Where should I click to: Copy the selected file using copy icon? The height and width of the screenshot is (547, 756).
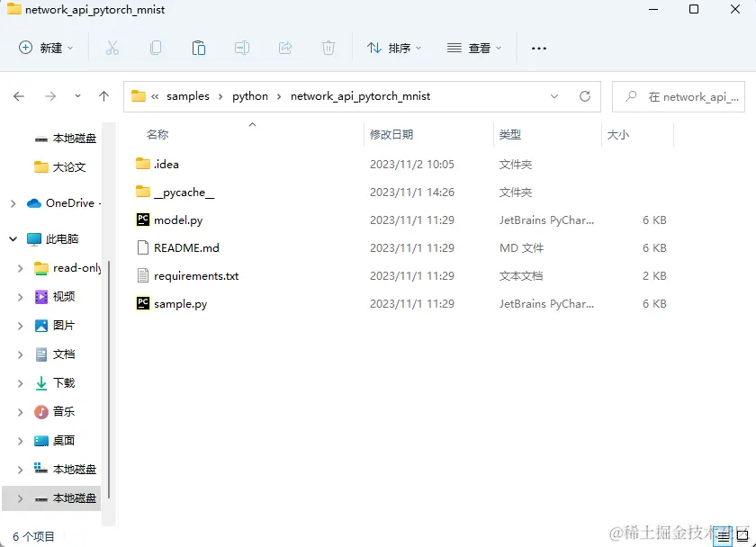(x=155, y=49)
